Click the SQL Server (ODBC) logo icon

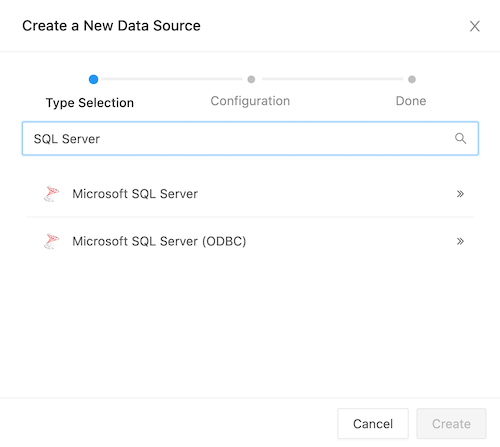[x=52, y=241]
